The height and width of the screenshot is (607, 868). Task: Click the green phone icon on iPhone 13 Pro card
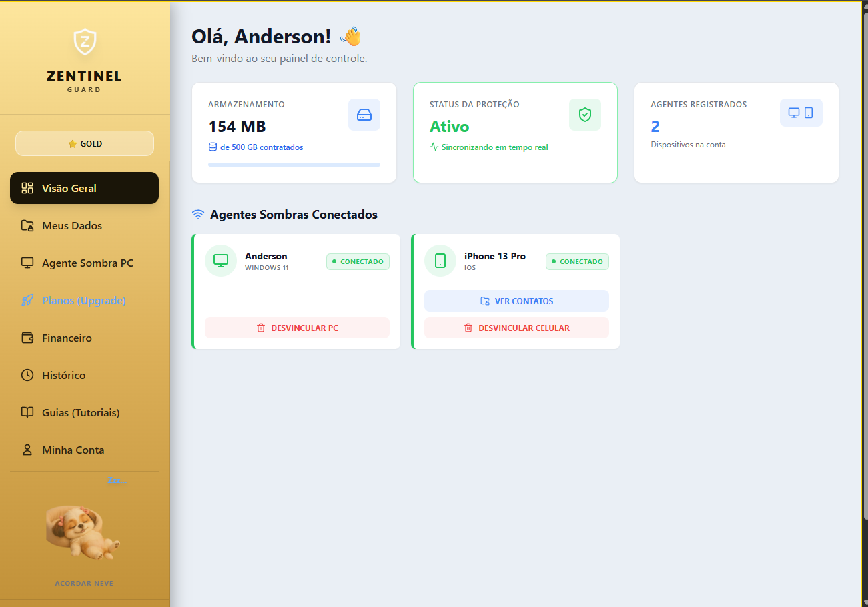click(440, 261)
